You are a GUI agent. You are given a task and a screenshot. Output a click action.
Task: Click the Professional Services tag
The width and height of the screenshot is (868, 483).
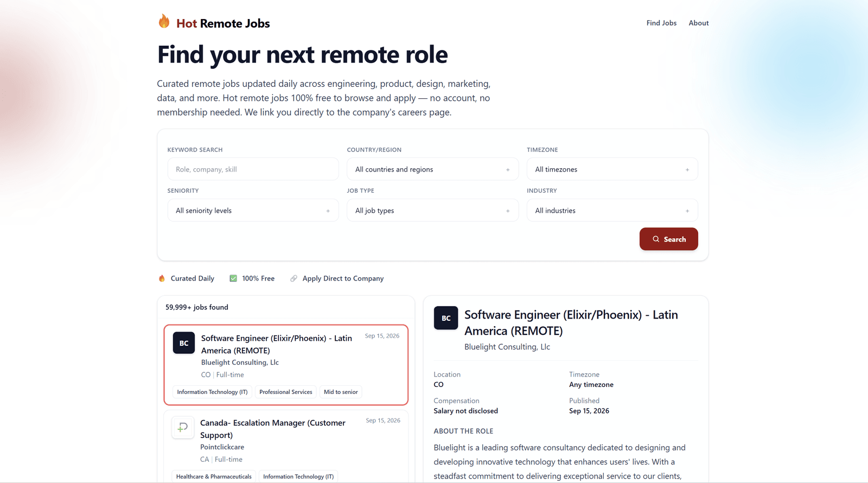285,392
